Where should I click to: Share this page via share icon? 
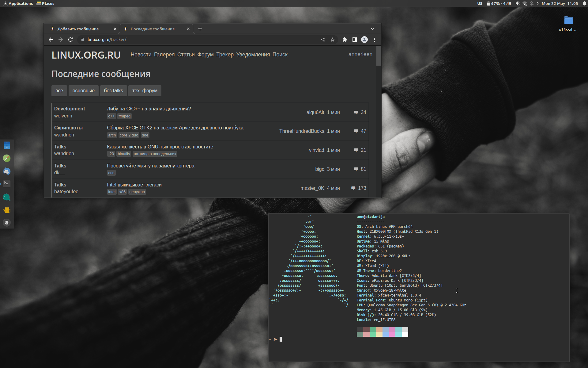(x=323, y=40)
